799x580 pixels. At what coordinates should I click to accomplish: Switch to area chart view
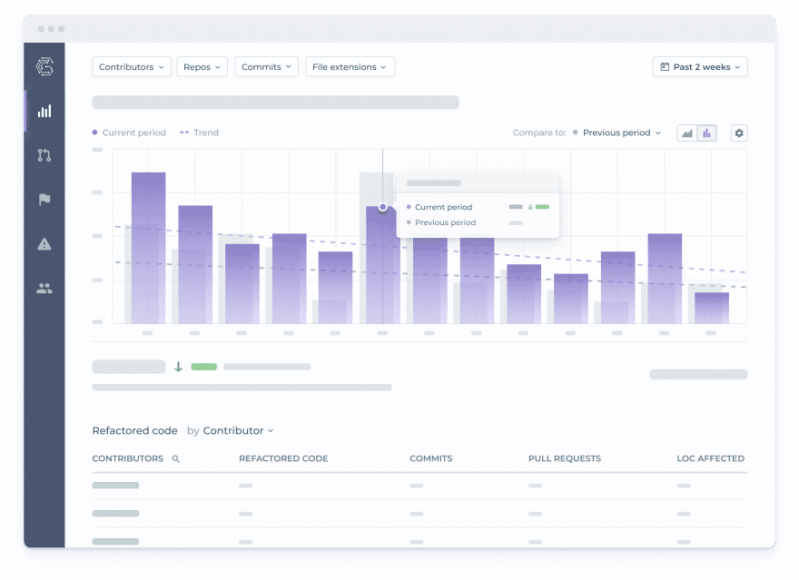click(x=687, y=133)
